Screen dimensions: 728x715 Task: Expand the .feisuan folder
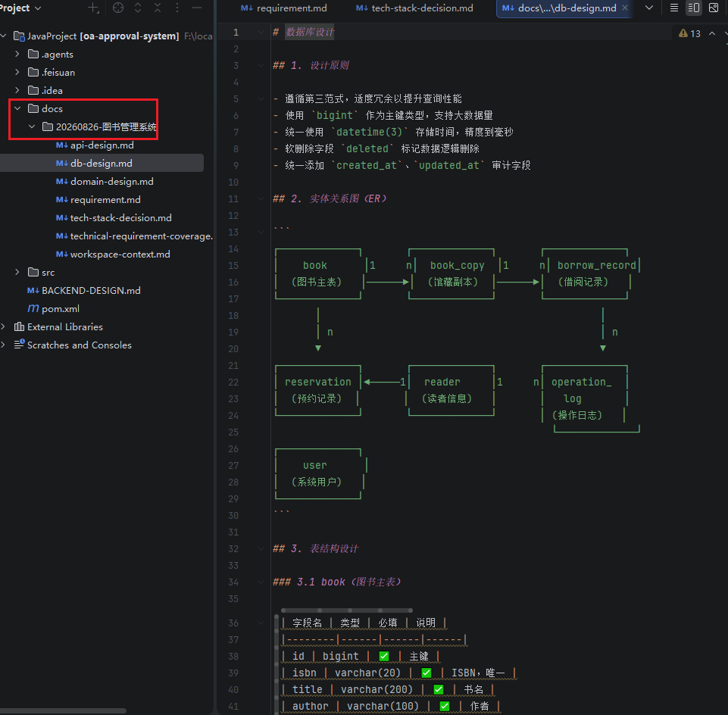[x=17, y=72]
